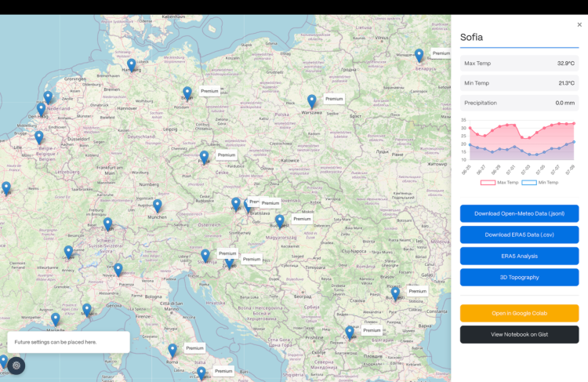The width and height of the screenshot is (588, 382).
Task: Click the Premium label near Zagreb
Action: (252, 260)
